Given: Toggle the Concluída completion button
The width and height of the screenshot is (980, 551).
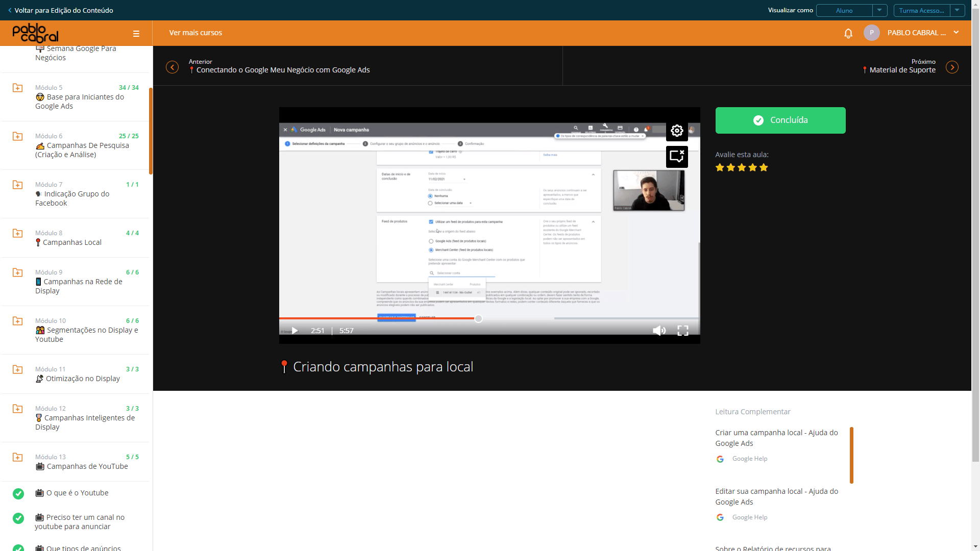Looking at the screenshot, I should 780,120.
